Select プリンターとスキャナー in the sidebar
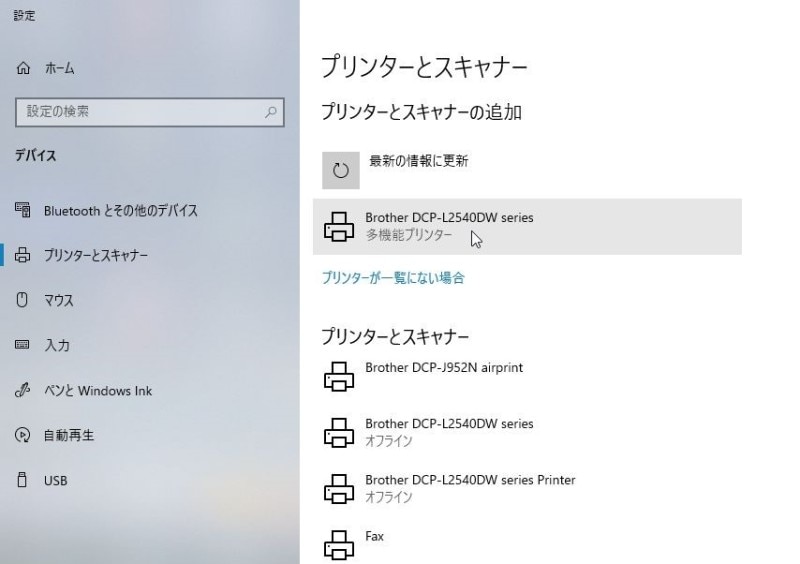The image size is (800, 564). [96, 255]
